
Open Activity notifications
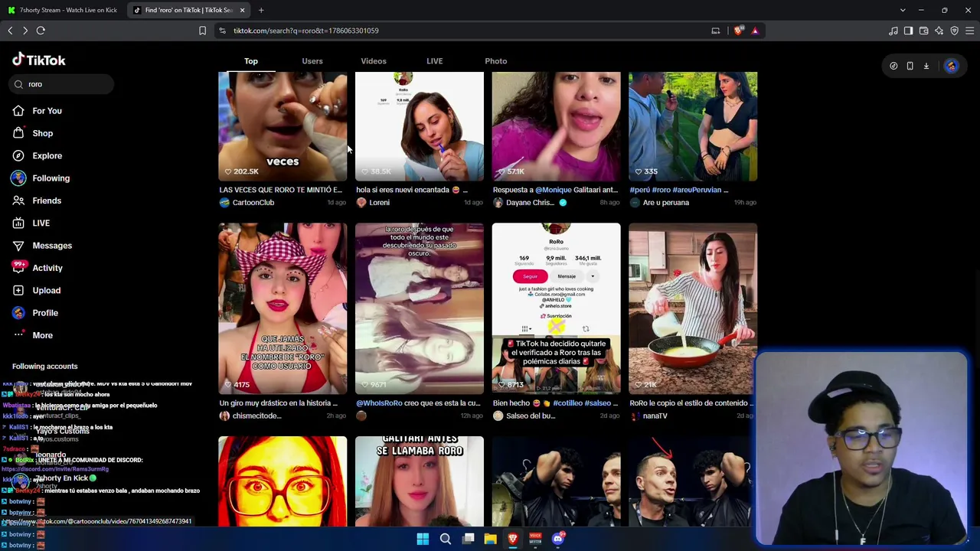click(x=38, y=268)
